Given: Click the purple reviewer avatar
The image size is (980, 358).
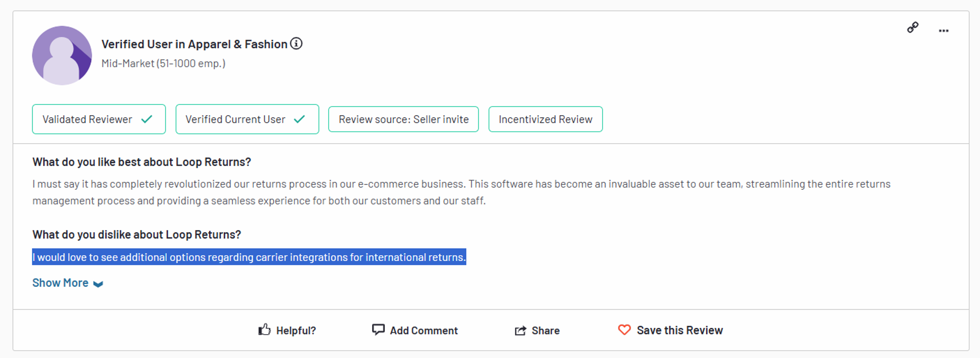Looking at the screenshot, I should pos(62,56).
